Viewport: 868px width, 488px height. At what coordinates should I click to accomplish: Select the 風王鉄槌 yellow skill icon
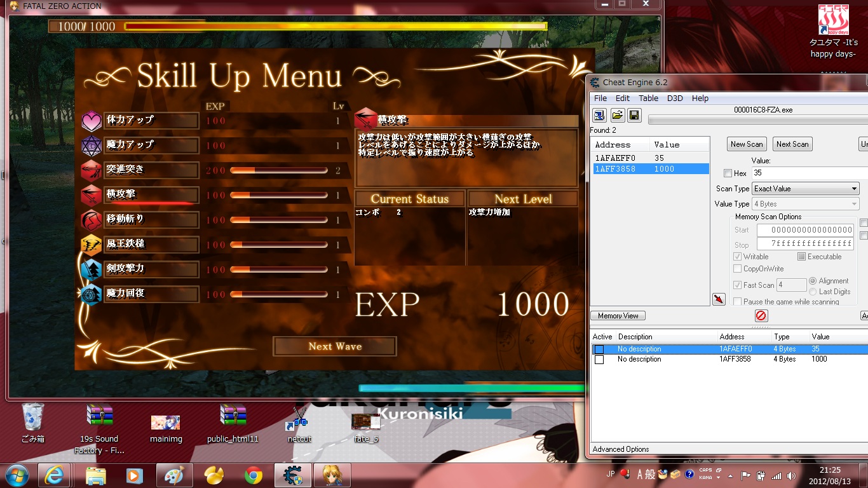click(92, 245)
